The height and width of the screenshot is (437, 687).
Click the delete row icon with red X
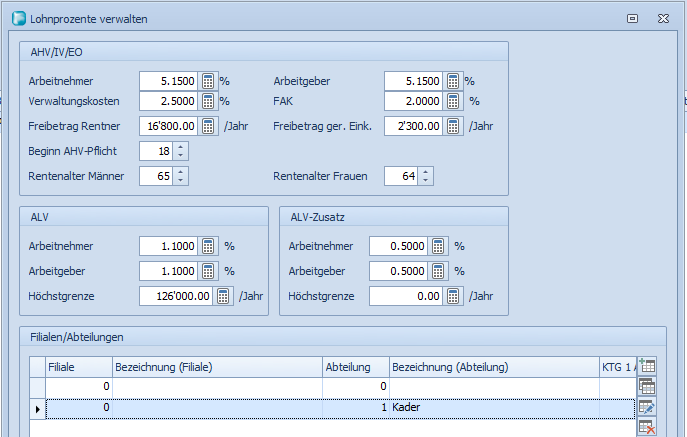pos(646,427)
